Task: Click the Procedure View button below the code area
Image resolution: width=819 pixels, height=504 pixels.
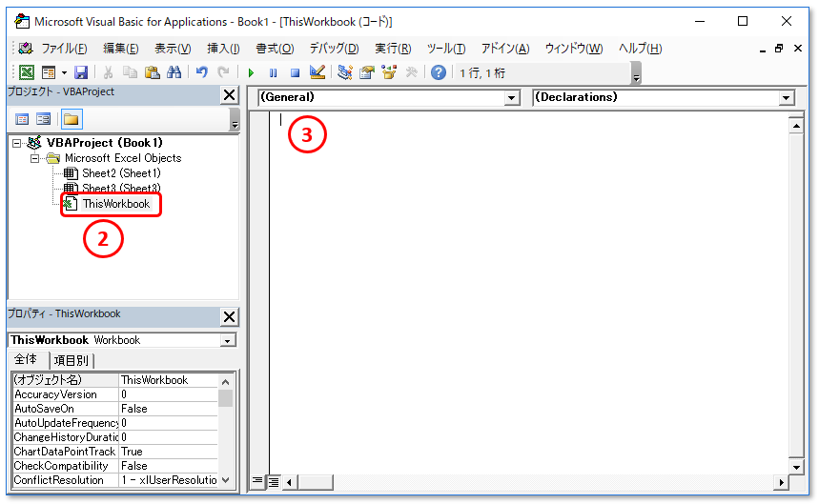Action: (x=257, y=481)
